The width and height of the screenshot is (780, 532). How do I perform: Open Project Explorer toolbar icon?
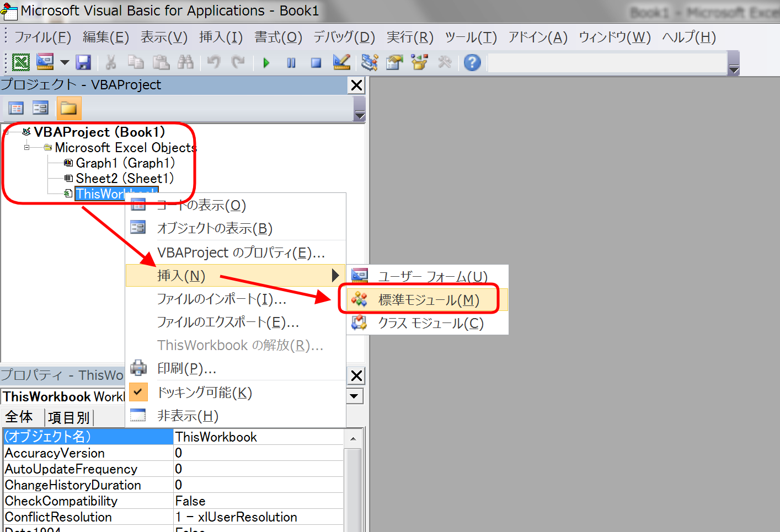point(369,62)
